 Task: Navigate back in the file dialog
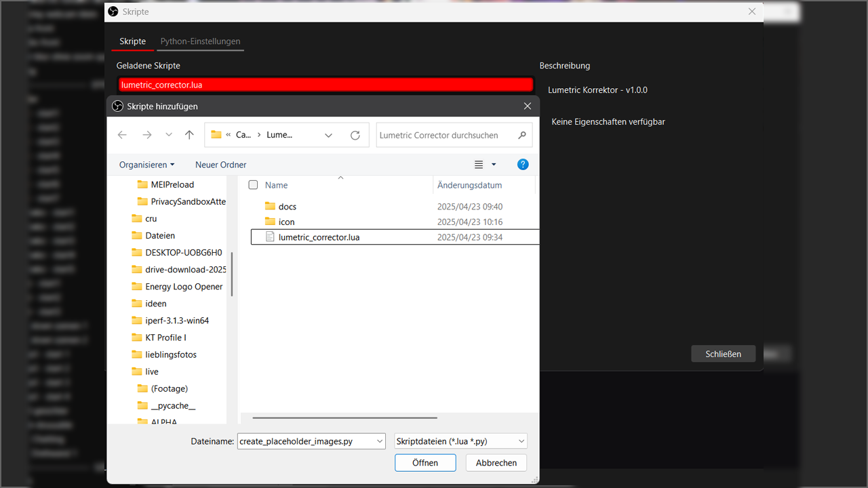(122, 135)
